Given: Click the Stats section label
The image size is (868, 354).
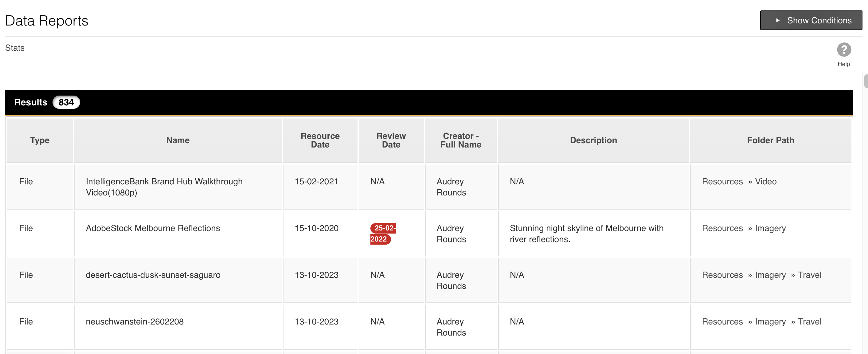Looking at the screenshot, I should pyautogui.click(x=15, y=48).
